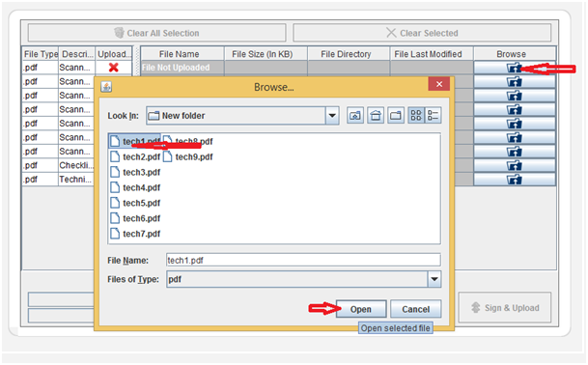Click browse folder icon in first table row
The image size is (588, 365).
(514, 68)
